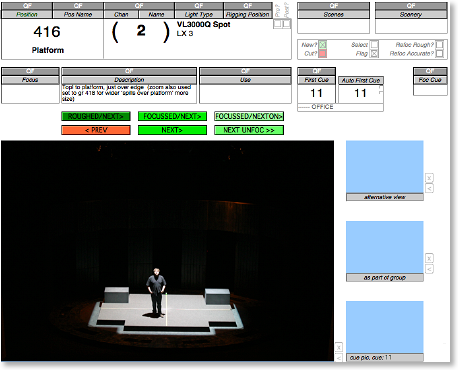This screenshot has height=370, width=458.
Task: Check the Refoc Rough? box
Action: pyautogui.click(x=440, y=45)
